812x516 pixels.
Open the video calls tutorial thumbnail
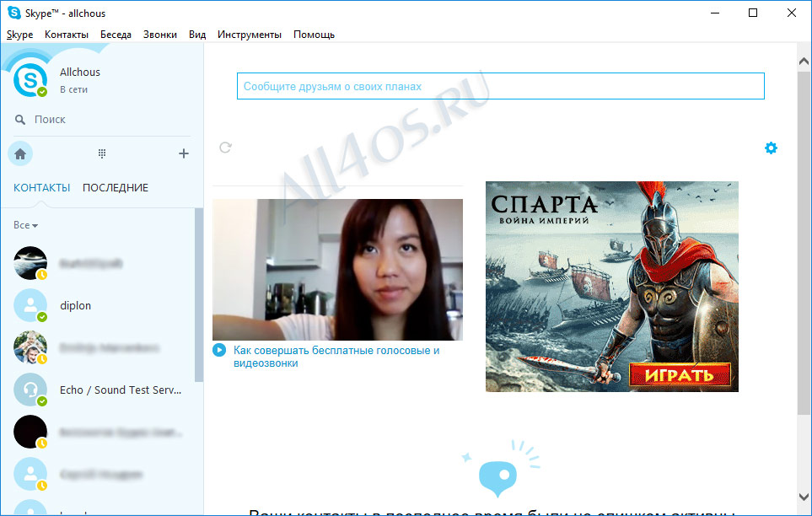[337, 270]
